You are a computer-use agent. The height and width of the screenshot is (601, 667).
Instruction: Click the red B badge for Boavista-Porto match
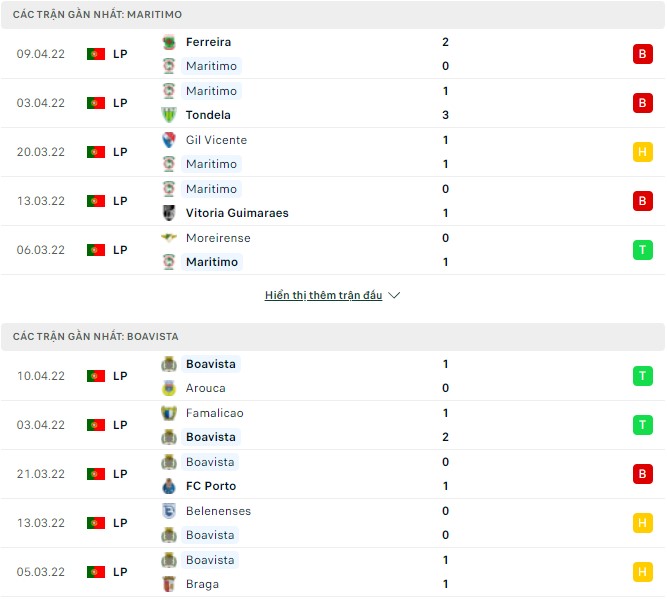[x=642, y=474]
